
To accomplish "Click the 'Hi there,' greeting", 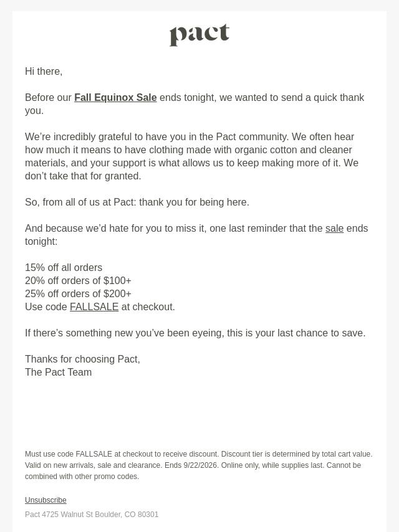I will [44, 71].
